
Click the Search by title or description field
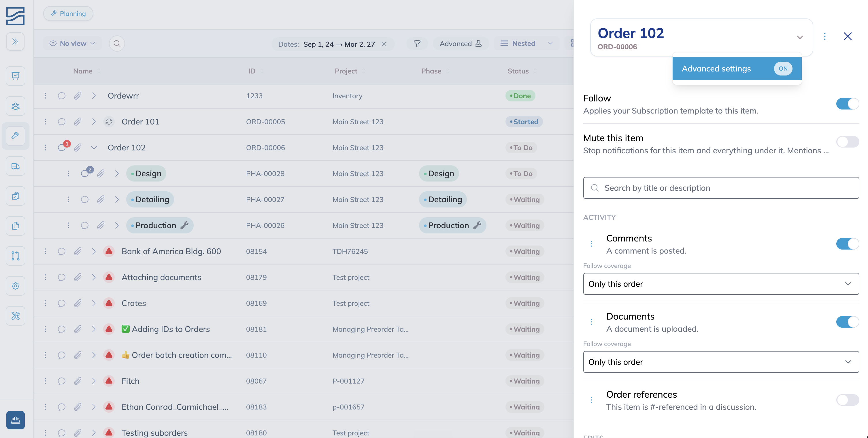[721, 188]
